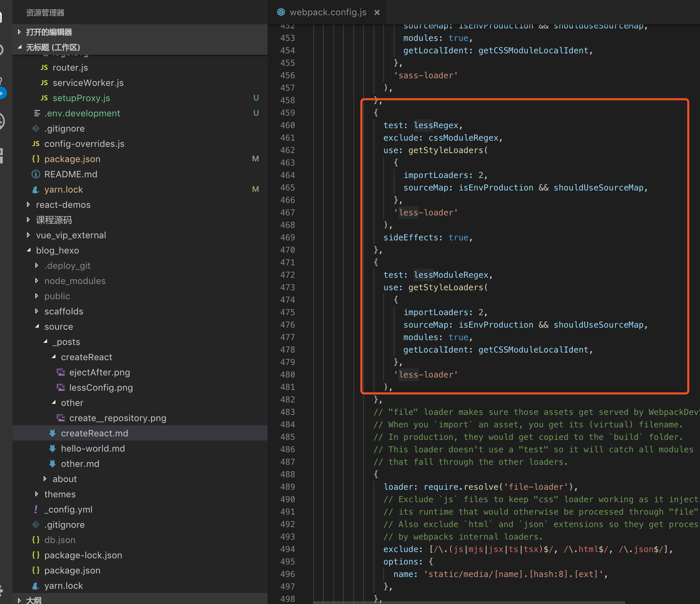Click braces icon of modified package.json
700x604 pixels.
[x=36, y=159]
